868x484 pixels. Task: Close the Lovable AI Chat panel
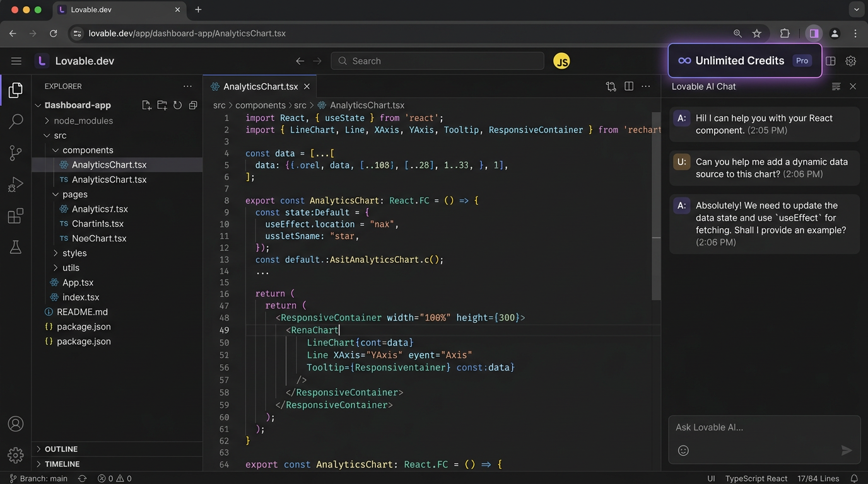click(x=853, y=86)
